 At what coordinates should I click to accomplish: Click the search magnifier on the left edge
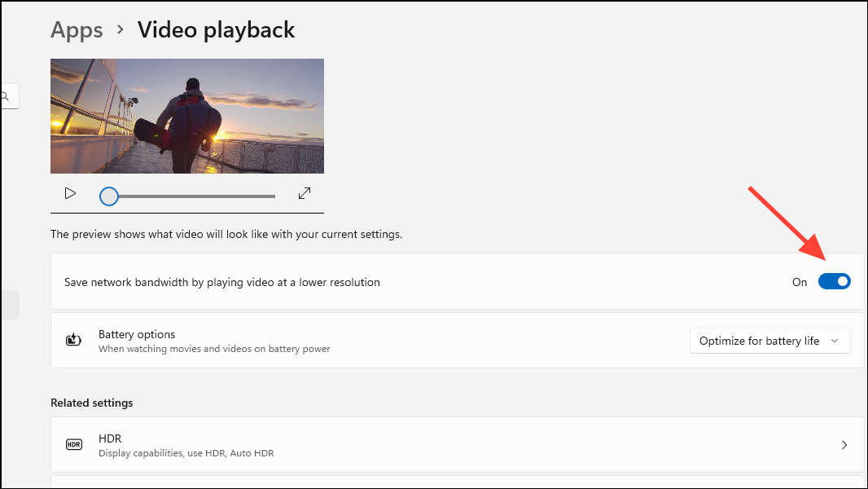point(4,95)
